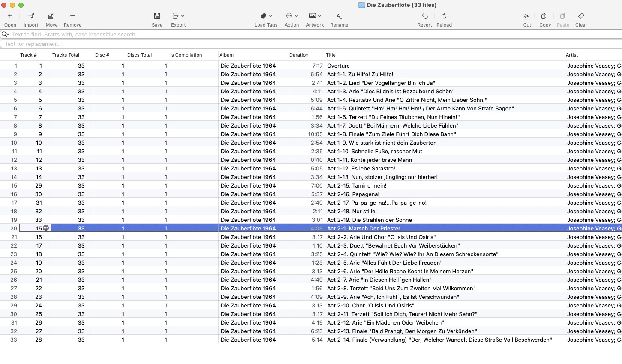Save changes using the Save icon
Viewport: 622px width, 364px height.
coord(157,16)
